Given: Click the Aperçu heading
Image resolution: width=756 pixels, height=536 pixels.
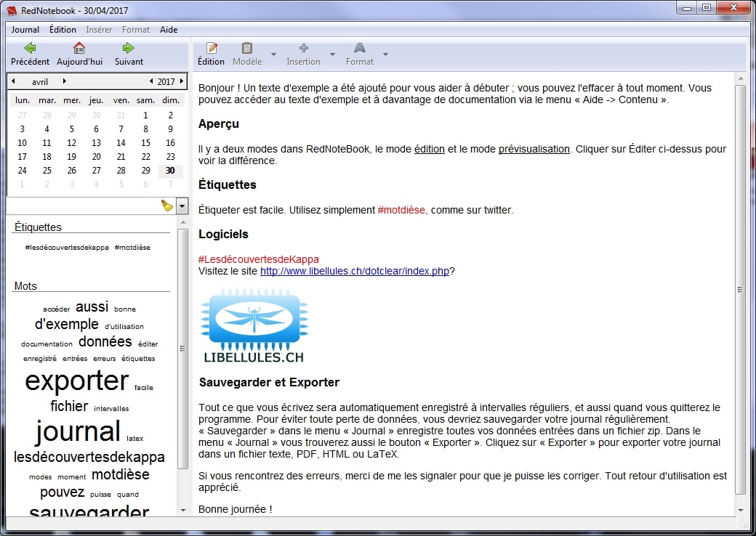Looking at the screenshot, I should [x=218, y=123].
